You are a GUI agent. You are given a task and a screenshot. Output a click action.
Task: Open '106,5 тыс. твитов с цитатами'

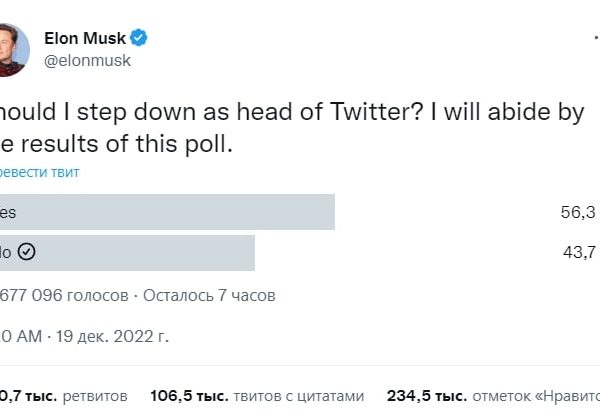[x=256, y=395]
